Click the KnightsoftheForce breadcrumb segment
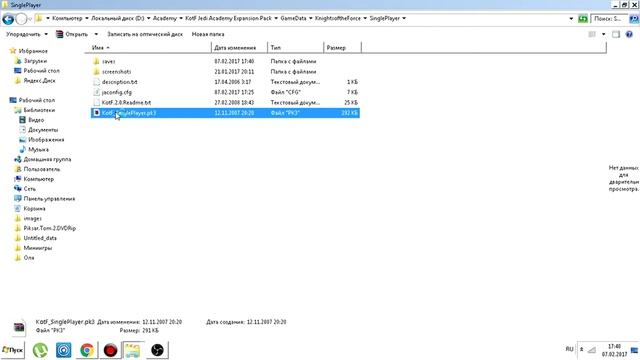The height and width of the screenshot is (360, 640). pos(338,18)
